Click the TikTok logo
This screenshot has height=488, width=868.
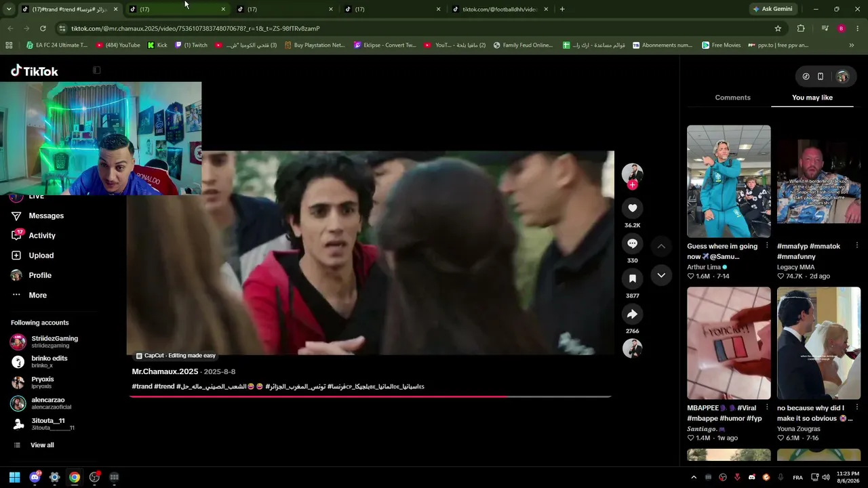tap(35, 71)
